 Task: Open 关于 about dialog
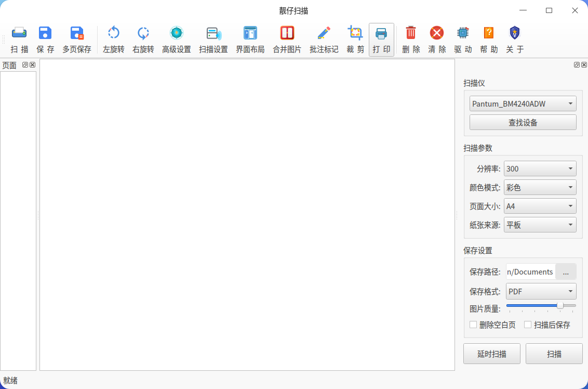coord(514,40)
